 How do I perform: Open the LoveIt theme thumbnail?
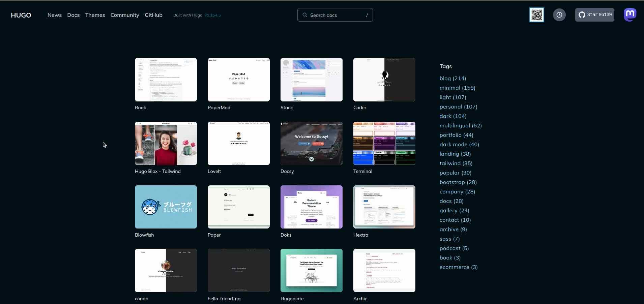[239, 143]
